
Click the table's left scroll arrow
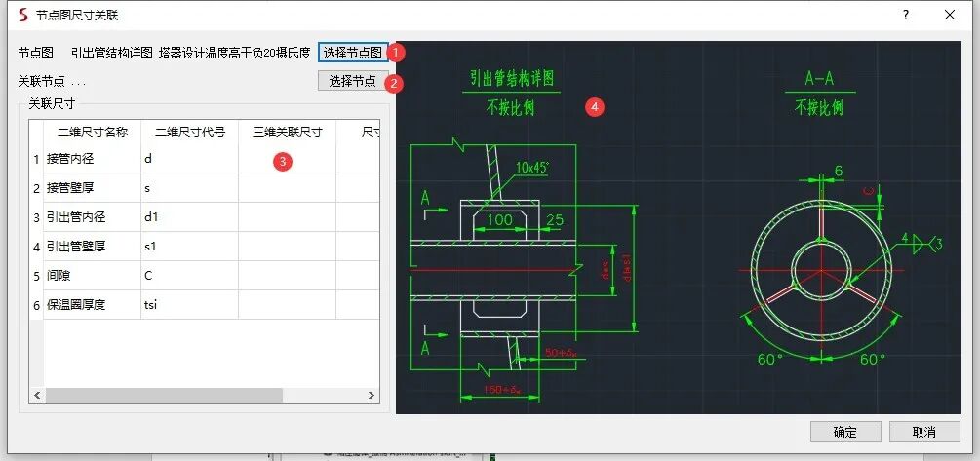(x=37, y=396)
